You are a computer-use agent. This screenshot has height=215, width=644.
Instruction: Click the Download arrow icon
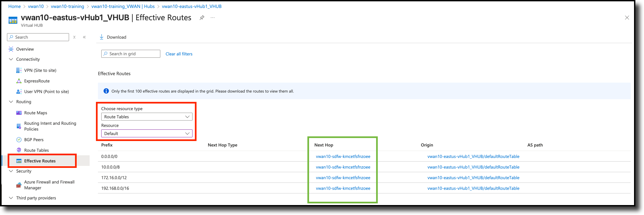pyautogui.click(x=102, y=37)
